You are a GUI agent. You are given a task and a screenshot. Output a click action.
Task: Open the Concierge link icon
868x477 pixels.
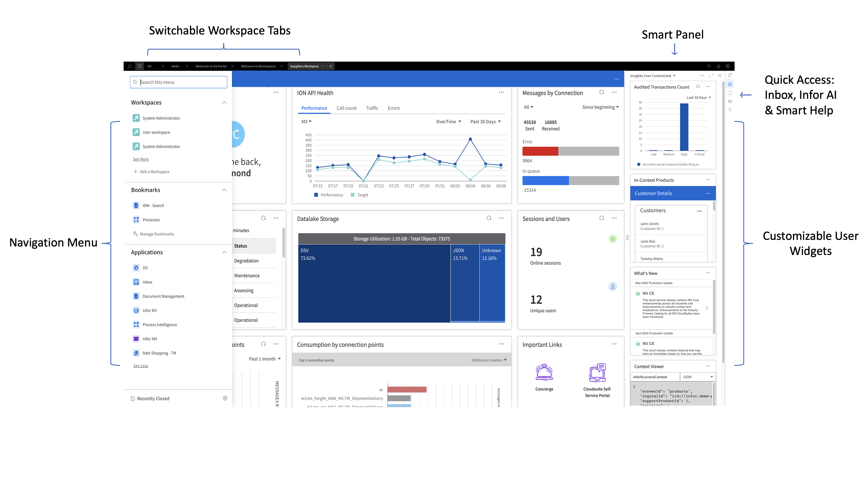544,373
